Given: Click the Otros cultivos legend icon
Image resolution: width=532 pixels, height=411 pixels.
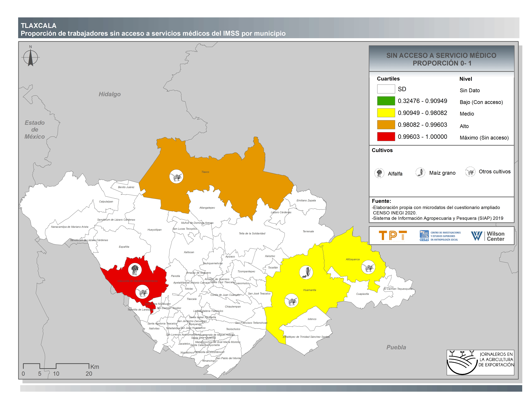Looking at the screenshot, I should (470, 172).
